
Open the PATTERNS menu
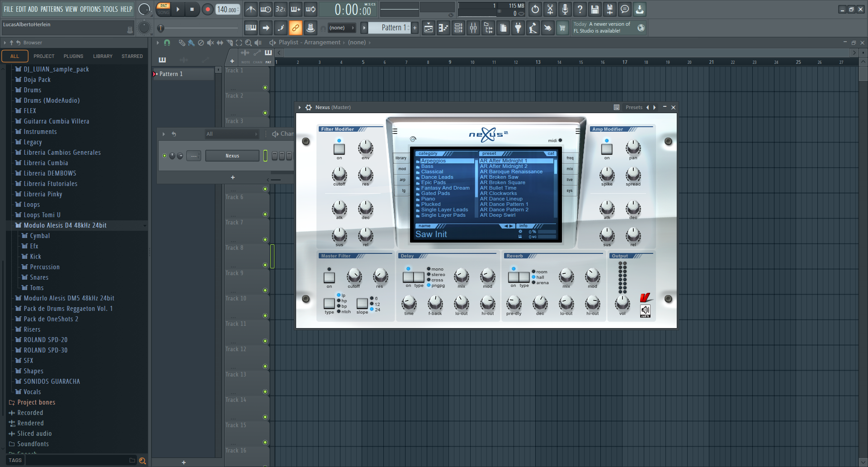tap(52, 9)
